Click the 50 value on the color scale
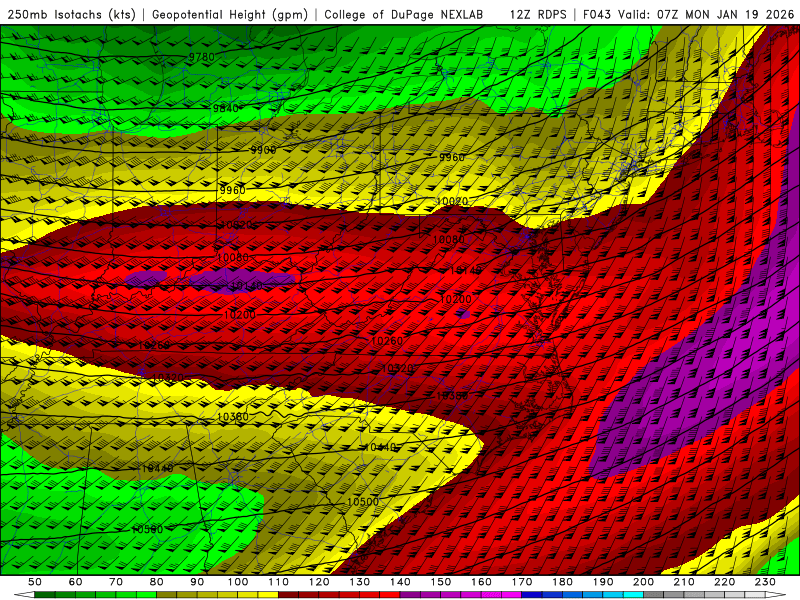Screen dimensions: 800x600 [35, 582]
